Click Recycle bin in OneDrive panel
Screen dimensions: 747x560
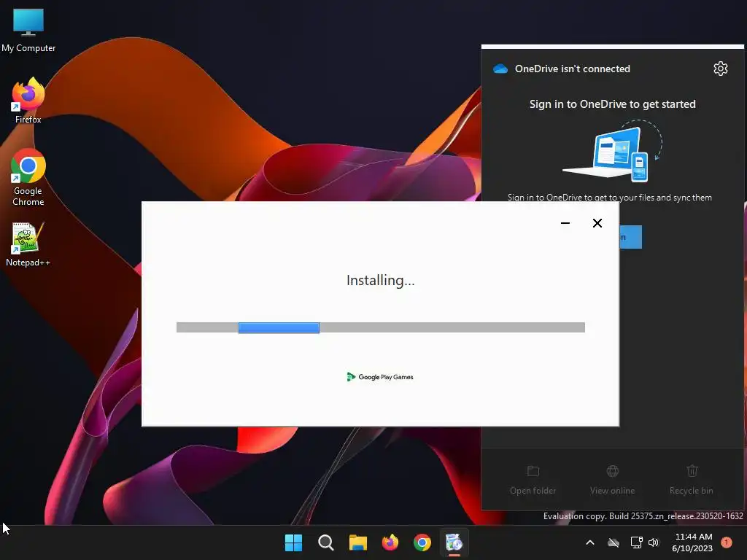click(692, 481)
